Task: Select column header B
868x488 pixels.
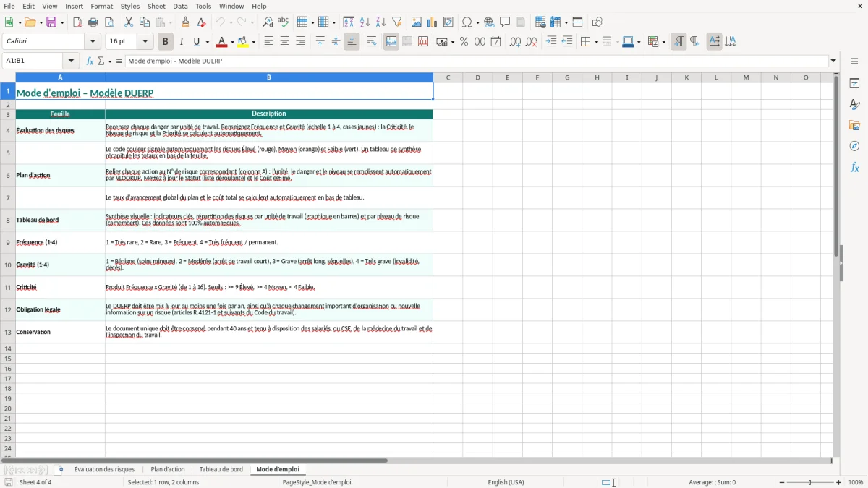Action: [269, 77]
